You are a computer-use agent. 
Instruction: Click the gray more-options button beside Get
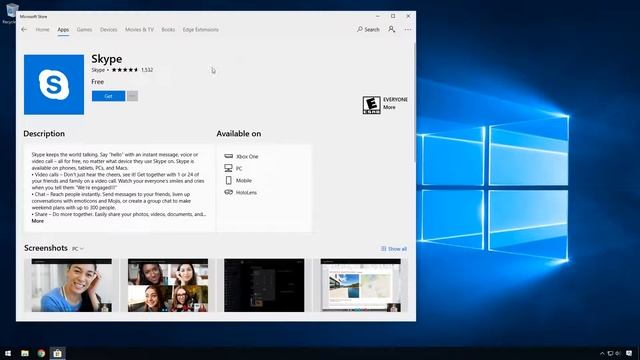click(132, 96)
